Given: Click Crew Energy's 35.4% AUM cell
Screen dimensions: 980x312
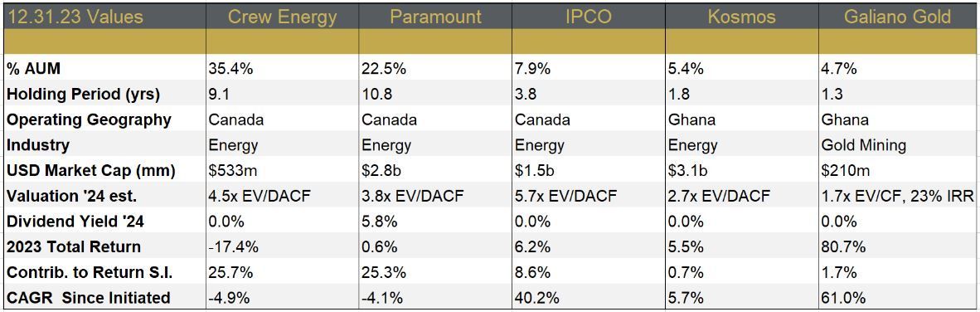Looking at the screenshot, I should click(x=282, y=69).
